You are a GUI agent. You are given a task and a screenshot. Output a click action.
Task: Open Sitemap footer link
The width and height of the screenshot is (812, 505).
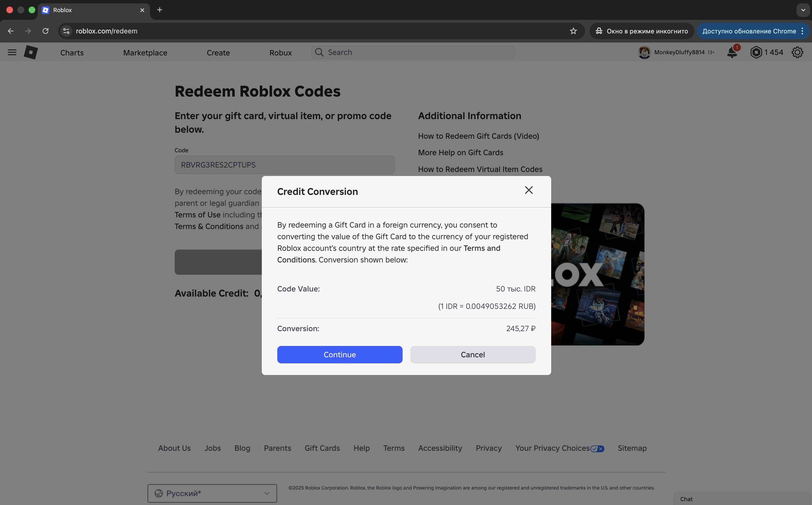coord(632,448)
